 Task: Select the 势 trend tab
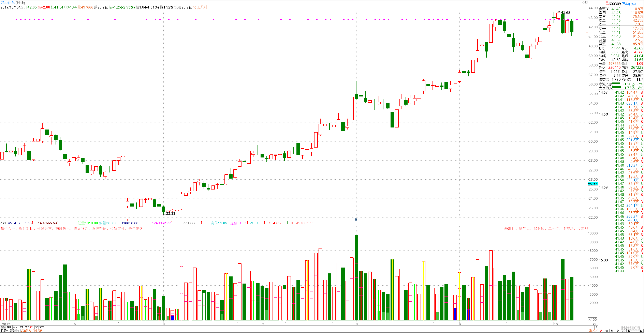click(x=618, y=331)
